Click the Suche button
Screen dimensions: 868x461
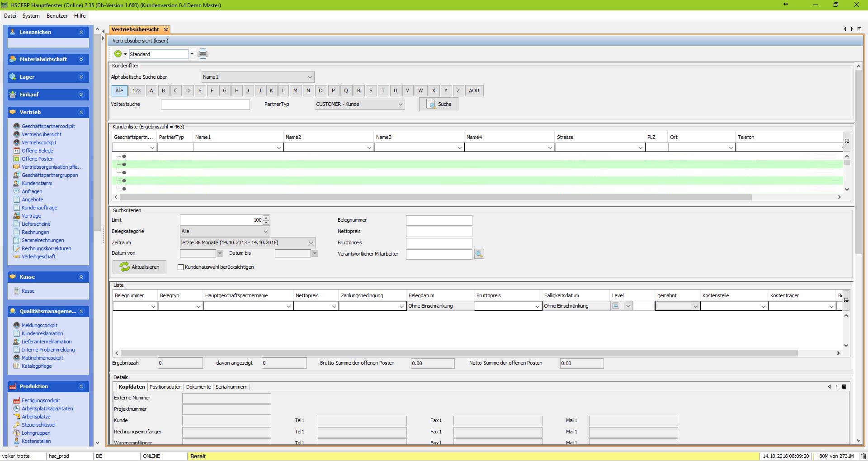tap(439, 104)
